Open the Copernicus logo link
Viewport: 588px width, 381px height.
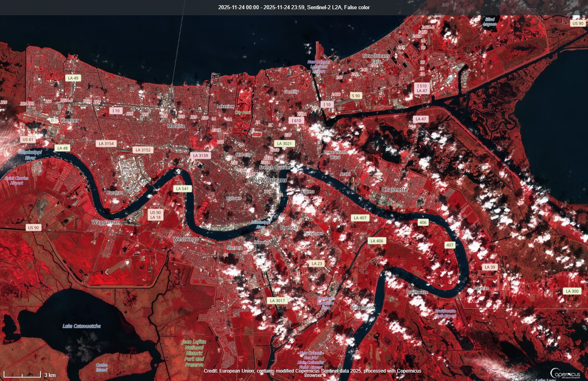(565, 373)
